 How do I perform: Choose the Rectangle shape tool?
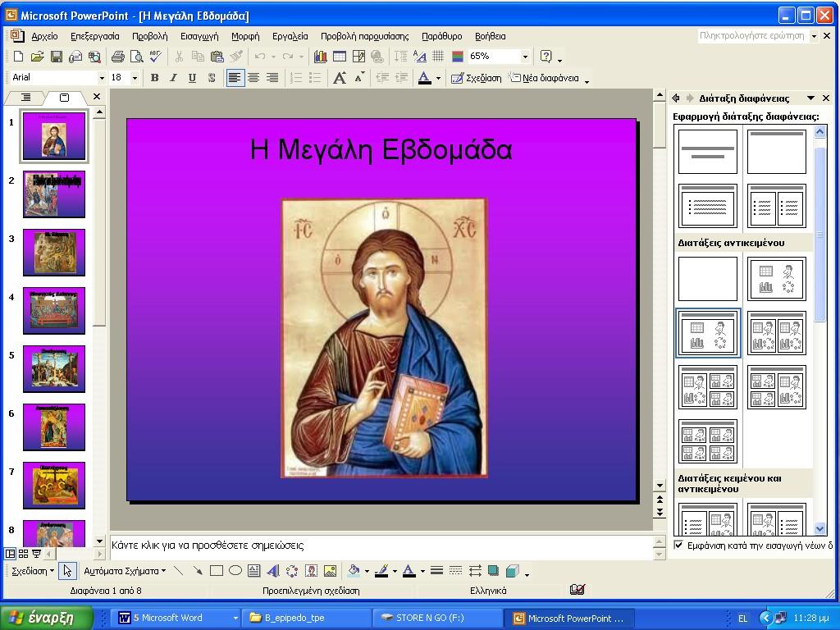click(217, 571)
